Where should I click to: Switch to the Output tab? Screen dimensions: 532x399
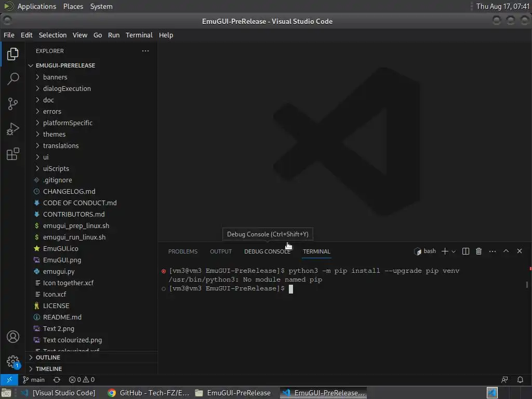pos(221,251)
